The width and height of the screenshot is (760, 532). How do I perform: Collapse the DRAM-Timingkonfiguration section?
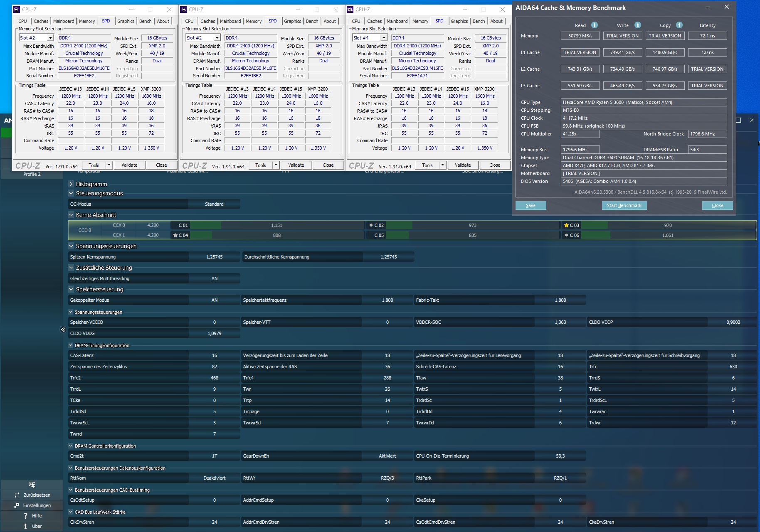[71, 345]
